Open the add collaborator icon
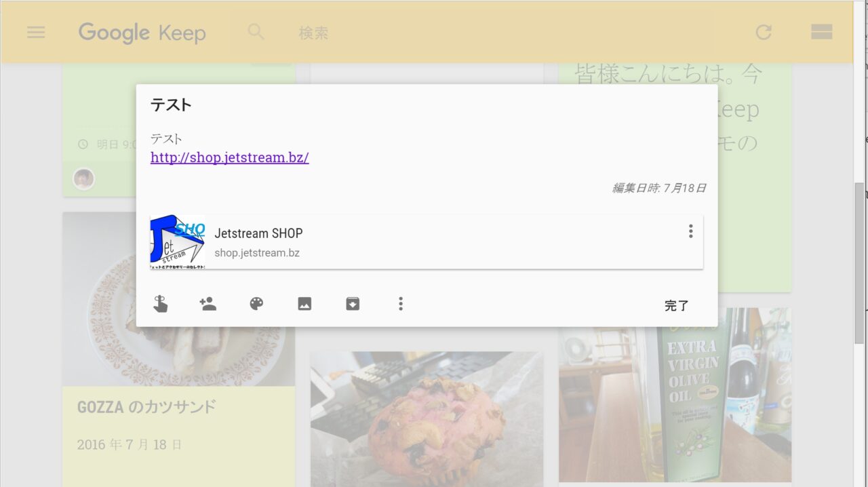868x487 pixels. 208,304
